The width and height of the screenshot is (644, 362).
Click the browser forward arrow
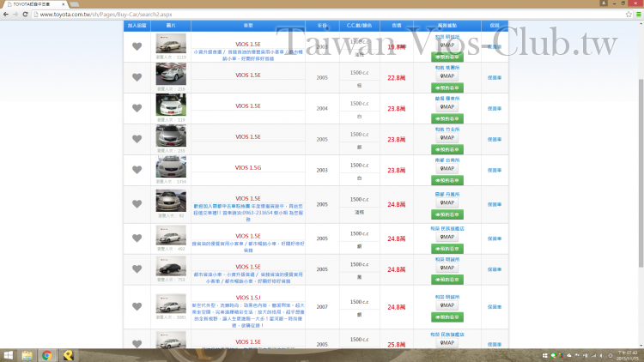(15, 14)
